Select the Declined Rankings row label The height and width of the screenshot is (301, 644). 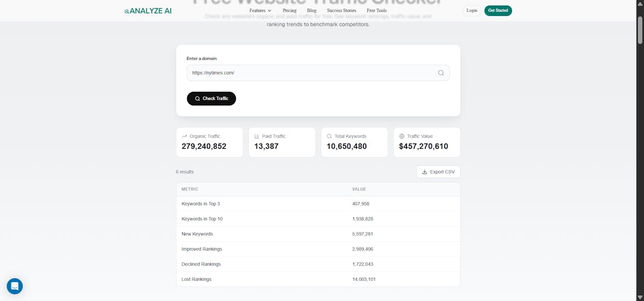201,264
